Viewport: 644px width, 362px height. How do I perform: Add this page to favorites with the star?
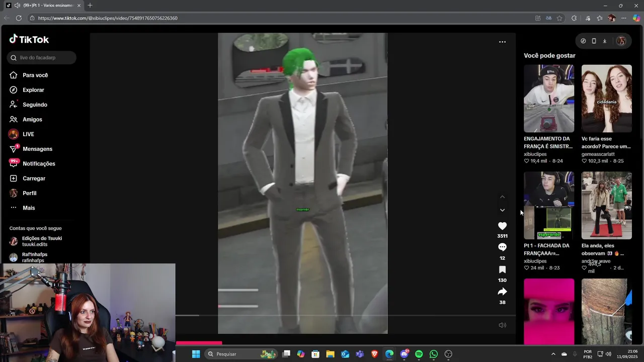click(559, 18)
